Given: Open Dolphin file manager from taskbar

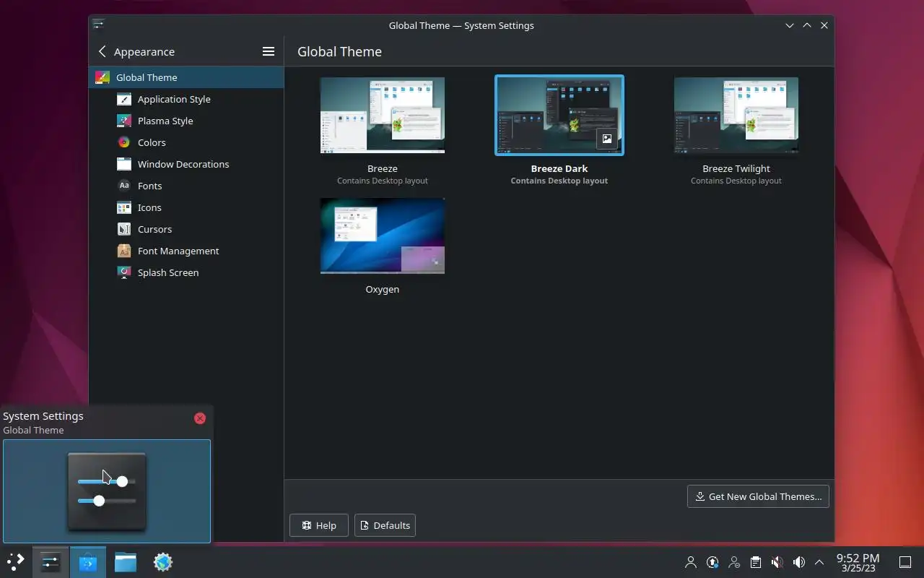Looking at the screenshot, I should (x=126, y=561).
